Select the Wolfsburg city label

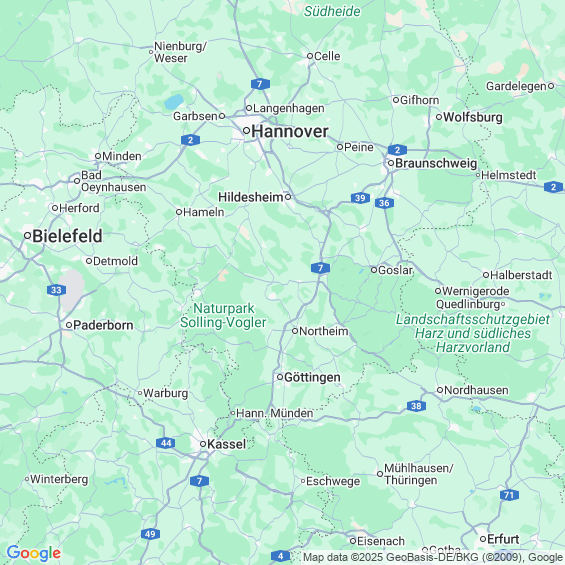pos(473,117)
